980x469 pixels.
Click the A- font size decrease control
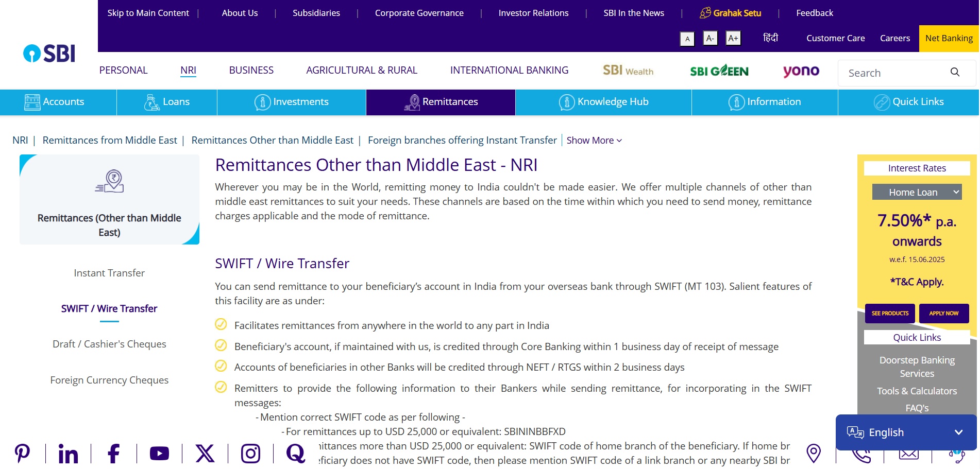[x=710, y=38]
